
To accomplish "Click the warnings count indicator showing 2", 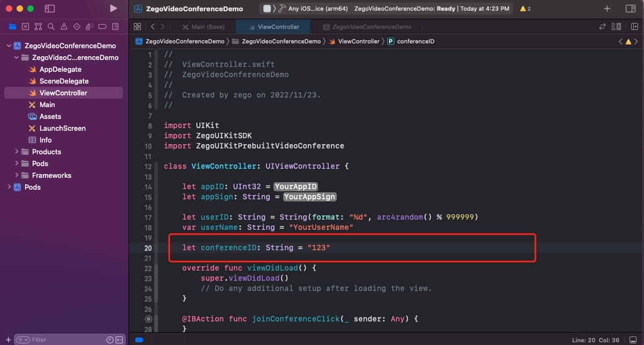I will (525, 9).
